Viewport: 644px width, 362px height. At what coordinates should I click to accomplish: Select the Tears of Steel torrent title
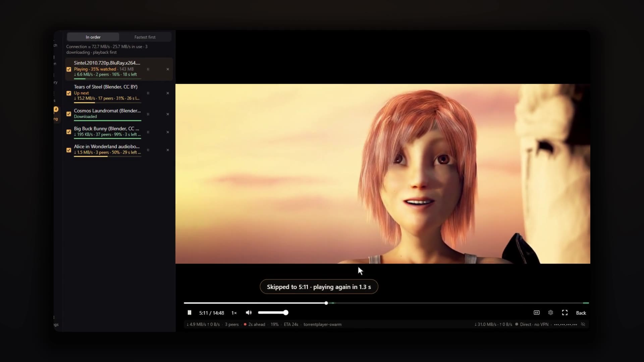coord(106,87)
